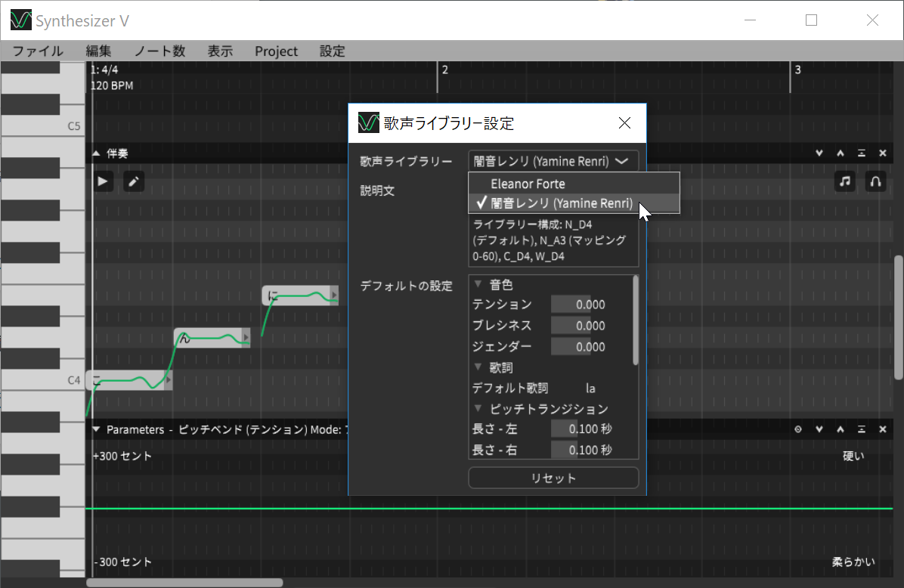Choose Eleanor Forte from the voice library list

(574, 184)
